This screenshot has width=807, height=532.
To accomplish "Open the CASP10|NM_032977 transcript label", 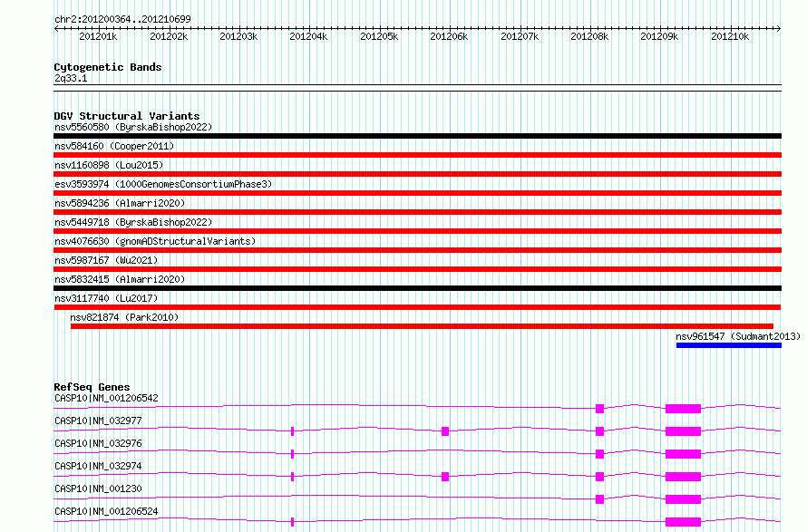I will tap(98, 421).
